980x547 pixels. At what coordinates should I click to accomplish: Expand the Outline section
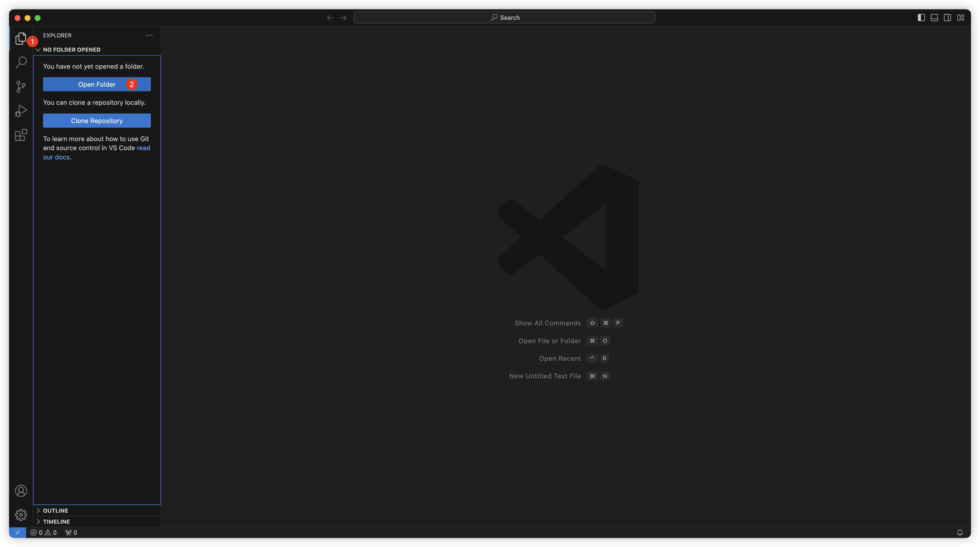click(x=56, y=510)
